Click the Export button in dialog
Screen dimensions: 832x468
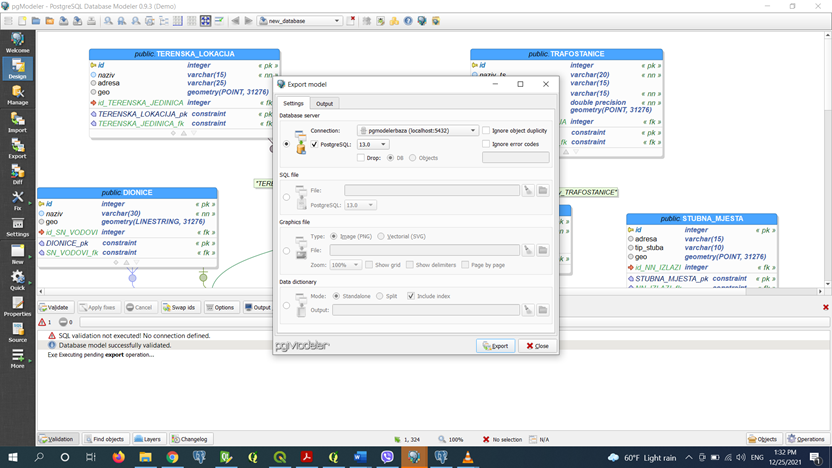496,345
